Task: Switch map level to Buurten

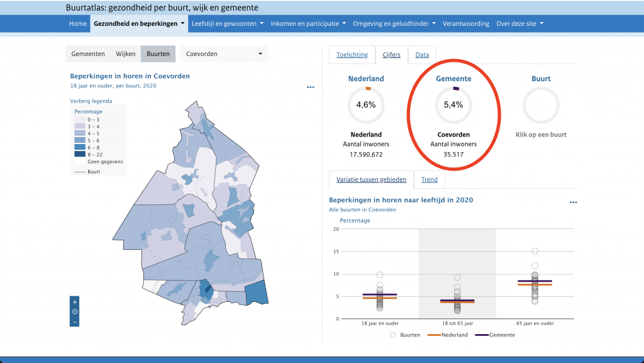Action: 158,54
